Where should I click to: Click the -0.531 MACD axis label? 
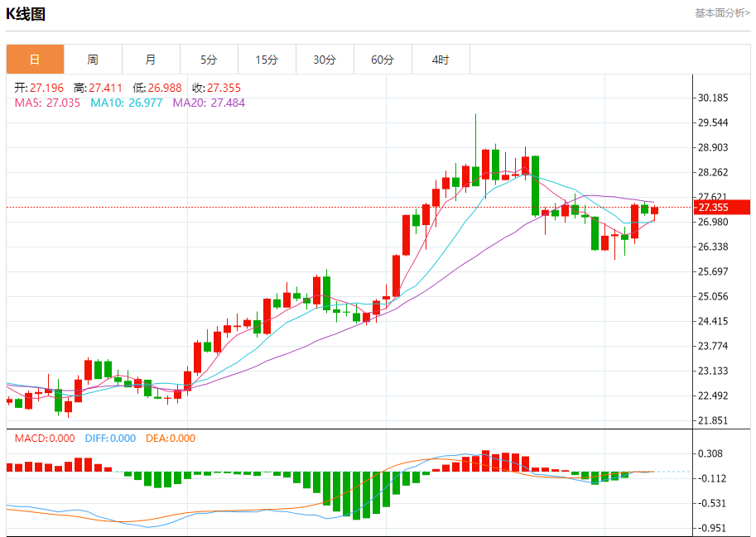click(x=712, y=503)
